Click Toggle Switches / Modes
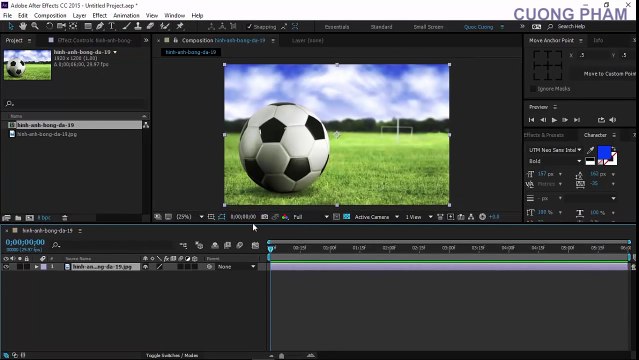Image resolution: width=639 pixels, height=360 pixels. click(x=172, y=356)
